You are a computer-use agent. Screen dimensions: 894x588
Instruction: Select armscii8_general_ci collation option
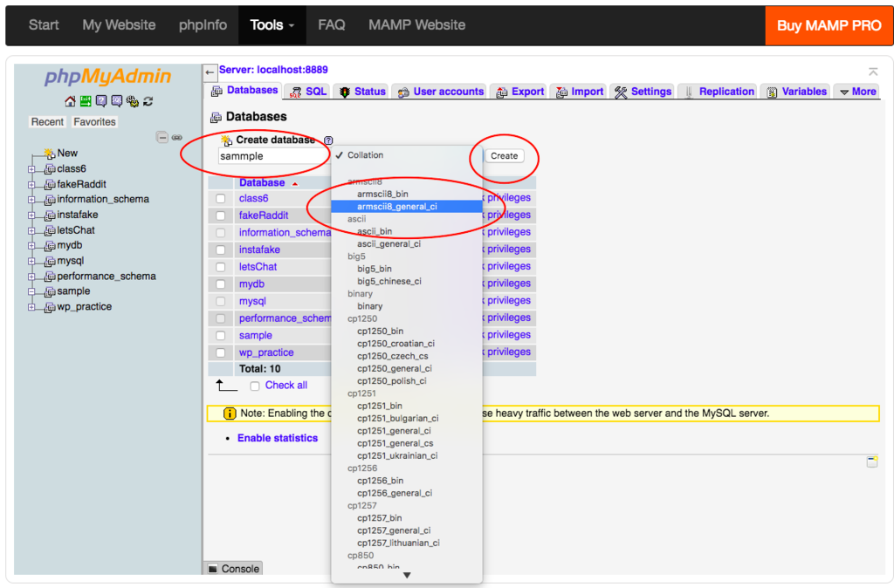[x=407, y=206]
